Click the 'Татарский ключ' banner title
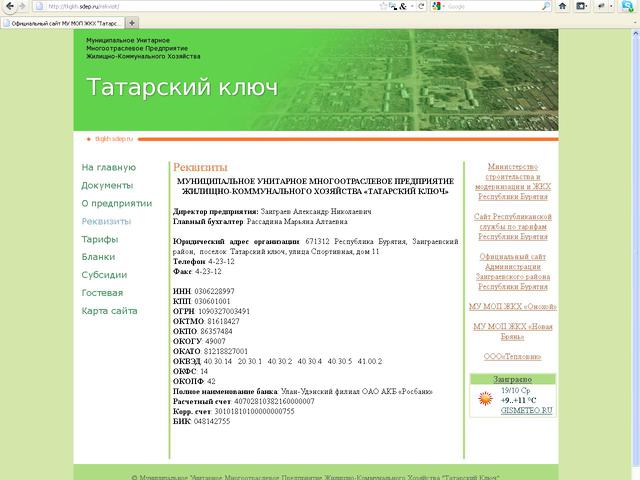This screenshot has width=640, height=480. tap(182, 87)
